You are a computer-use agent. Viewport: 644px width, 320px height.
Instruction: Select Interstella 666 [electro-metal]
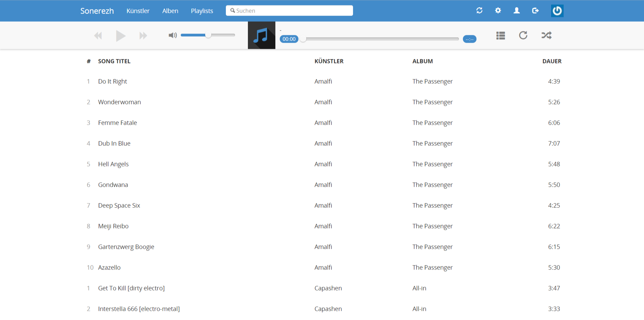point(139,309)
